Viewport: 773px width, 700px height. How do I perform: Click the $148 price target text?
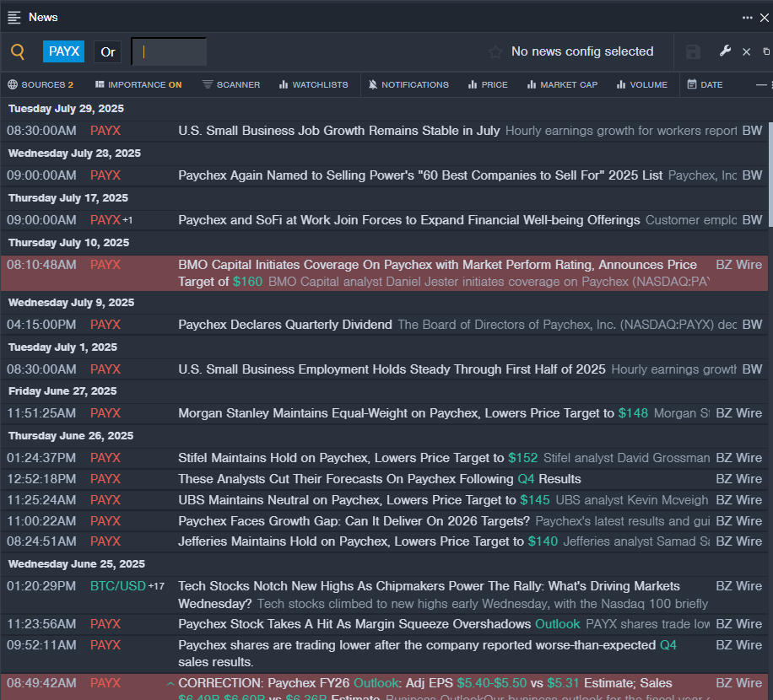(633, 413)
